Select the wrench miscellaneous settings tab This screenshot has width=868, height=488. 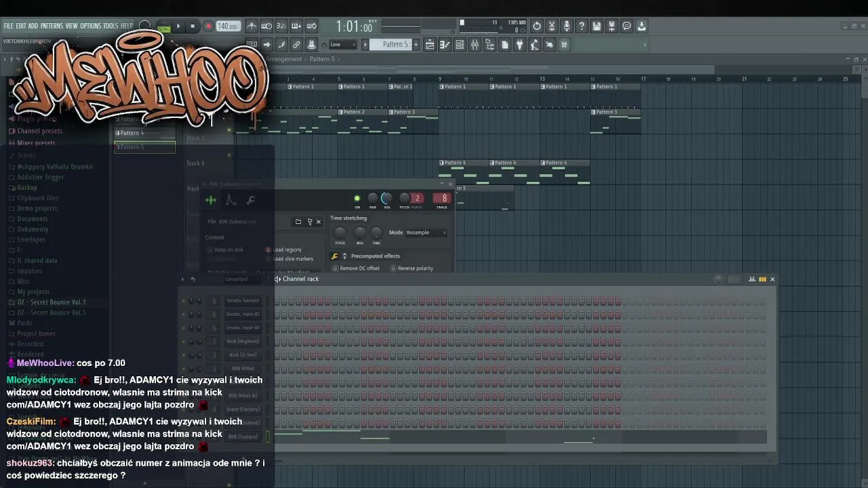[250, 200]
